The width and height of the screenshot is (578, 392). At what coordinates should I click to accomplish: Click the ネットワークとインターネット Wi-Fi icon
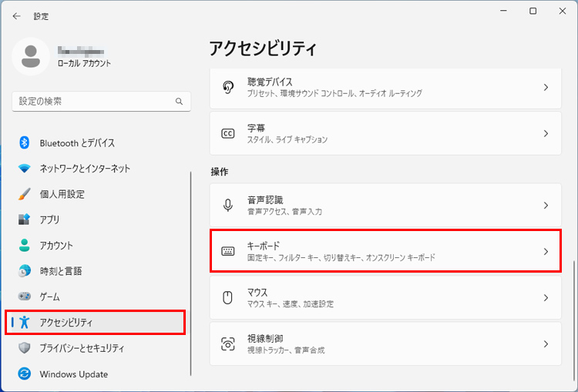(25, 169)
